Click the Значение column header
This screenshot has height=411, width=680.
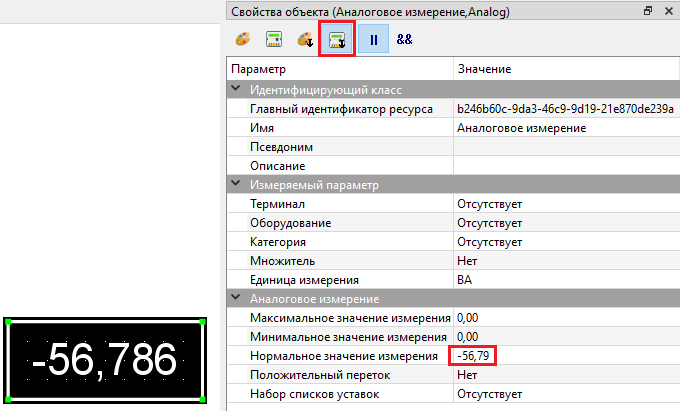click(565, 69)
